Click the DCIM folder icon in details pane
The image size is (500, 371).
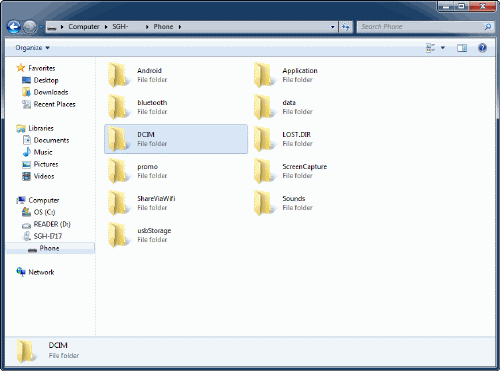[26, 351]
